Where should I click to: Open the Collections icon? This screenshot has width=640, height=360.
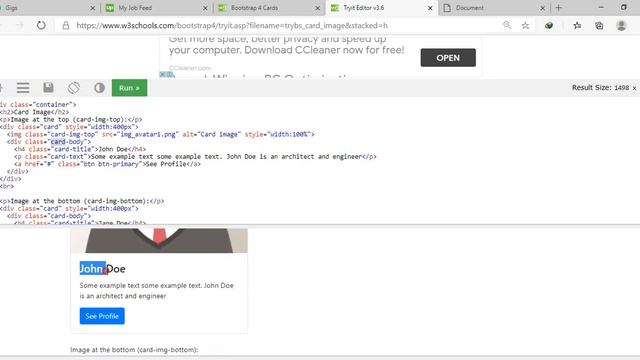point(599,25)
